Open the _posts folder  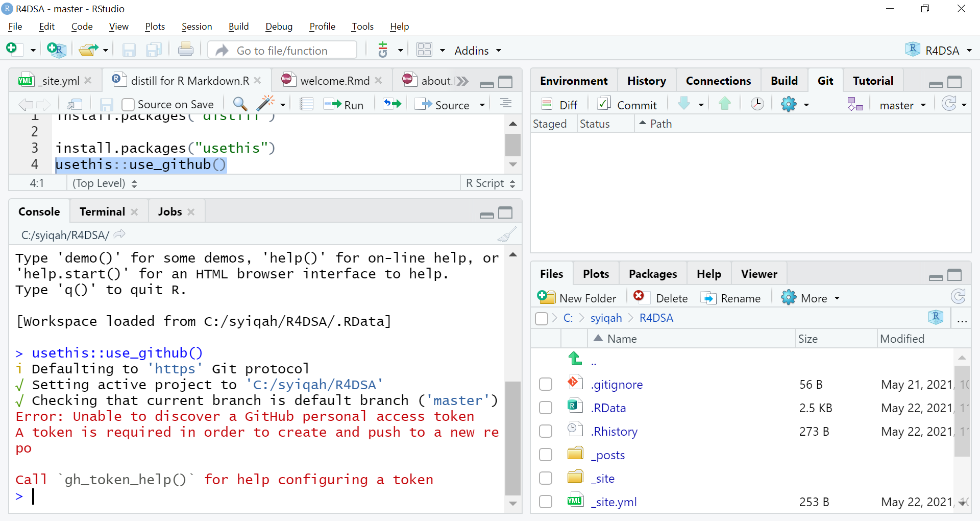608,455
